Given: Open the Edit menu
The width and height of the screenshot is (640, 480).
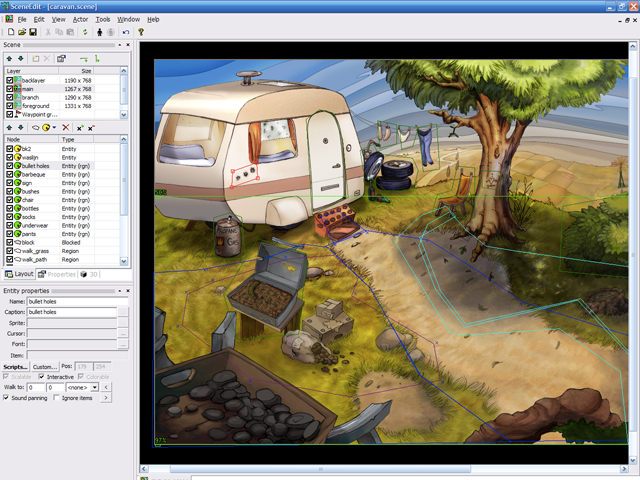Looking at the screenshot, I should pos(39,19).
